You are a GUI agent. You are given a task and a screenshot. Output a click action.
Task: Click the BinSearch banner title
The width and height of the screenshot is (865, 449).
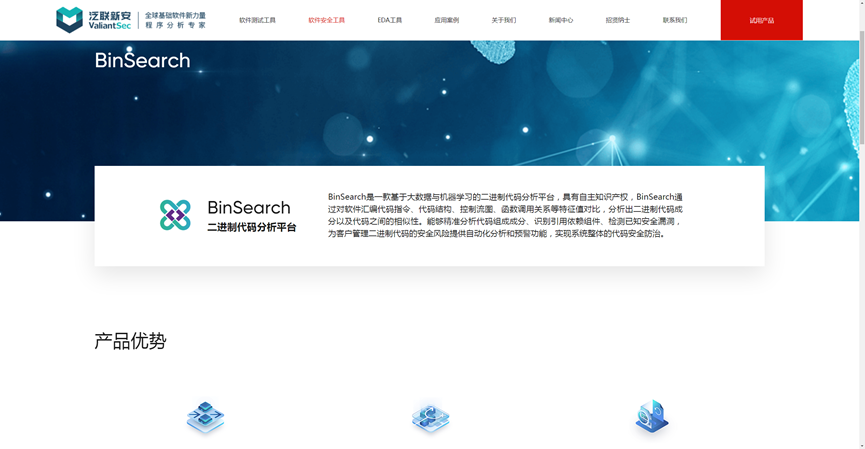(142, 61)
